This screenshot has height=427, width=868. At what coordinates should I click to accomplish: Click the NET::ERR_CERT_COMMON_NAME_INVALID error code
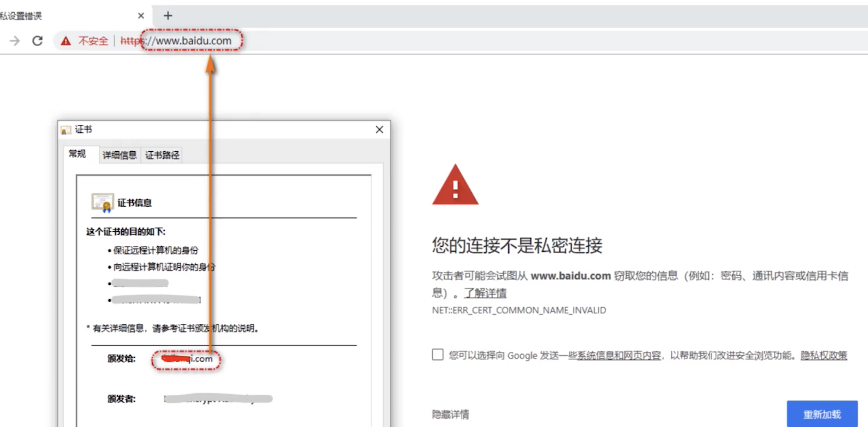(519, 310)
